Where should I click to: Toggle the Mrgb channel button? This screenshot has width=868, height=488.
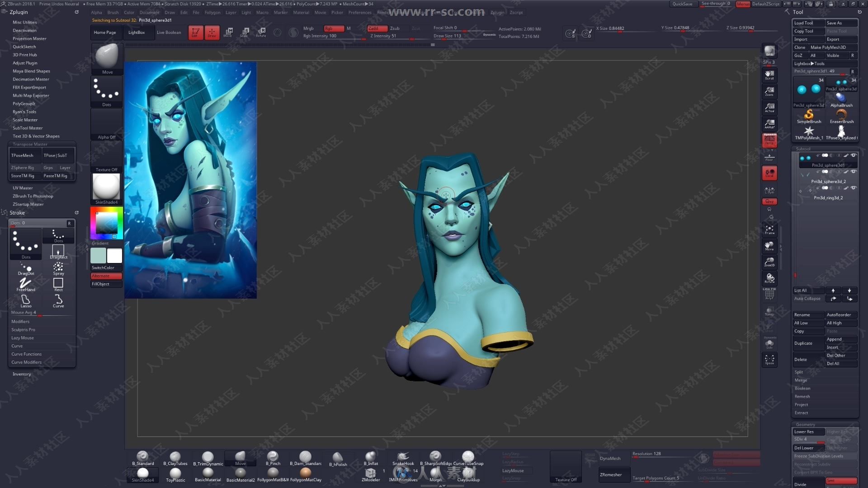pyautogui.click(x=309, y=28)
